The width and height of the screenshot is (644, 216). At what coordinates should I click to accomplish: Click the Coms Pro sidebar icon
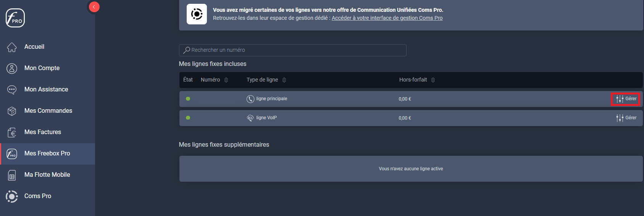coord(12,196)
